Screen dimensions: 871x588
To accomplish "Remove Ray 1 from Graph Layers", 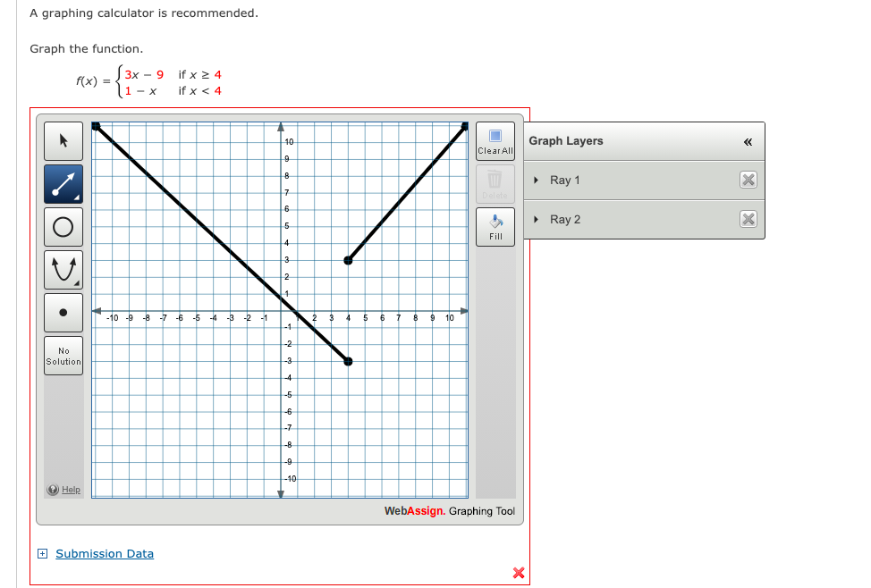I will pyautogui.click(x=748, y=180).
